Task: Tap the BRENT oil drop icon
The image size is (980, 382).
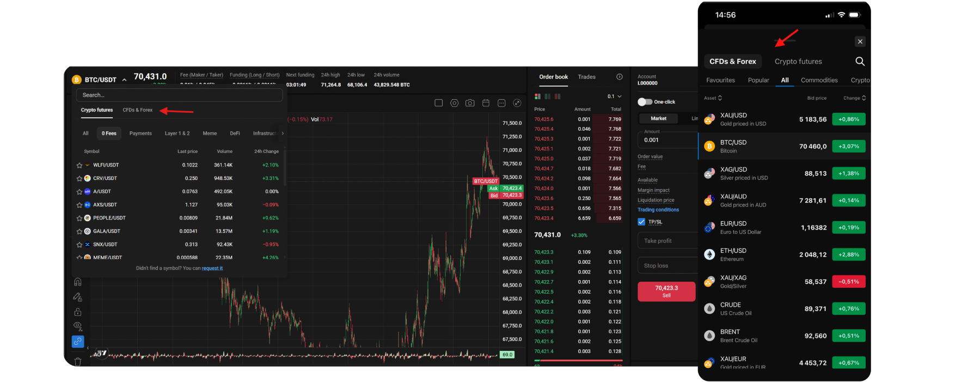Action: click(709, 336)
